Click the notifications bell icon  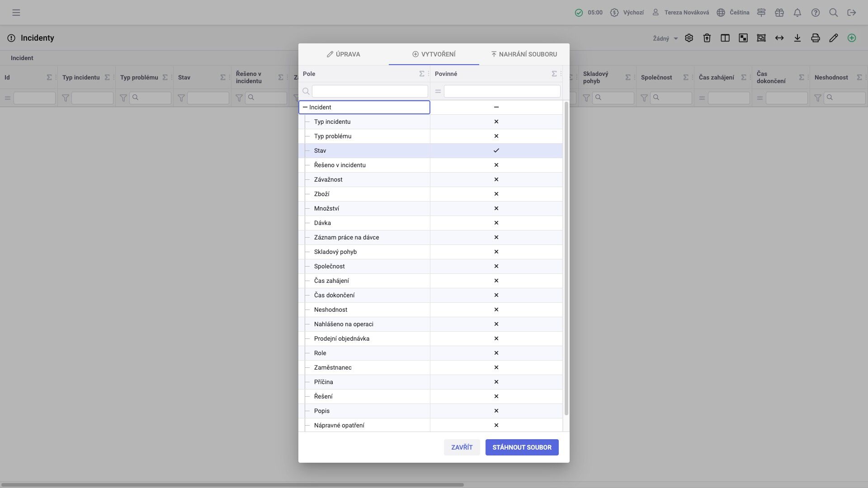click(x=797, y=13)
